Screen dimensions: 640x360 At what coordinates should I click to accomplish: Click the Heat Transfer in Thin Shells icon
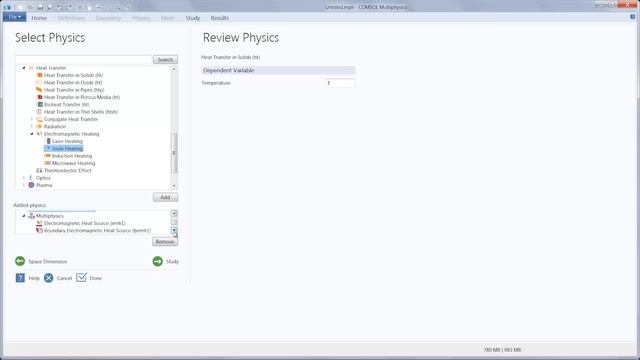point(40,112)
